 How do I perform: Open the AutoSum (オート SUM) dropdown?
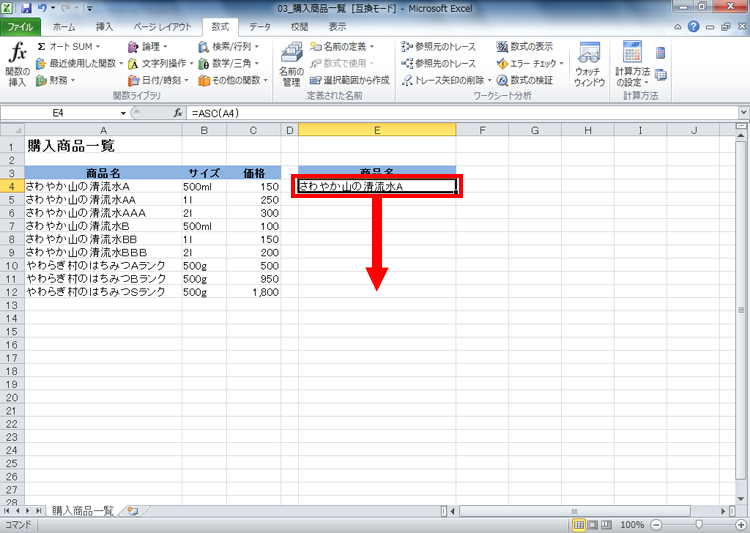pos(69,47)
